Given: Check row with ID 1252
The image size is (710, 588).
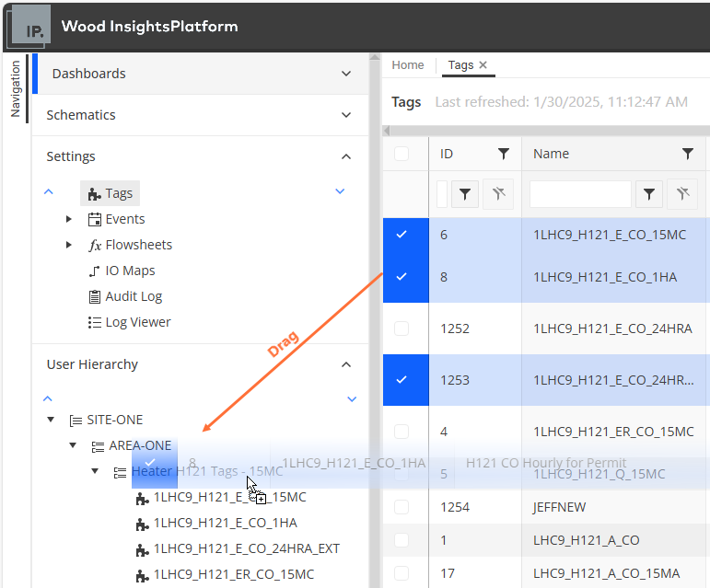Looking at the screenshot, I should point(402,329).
